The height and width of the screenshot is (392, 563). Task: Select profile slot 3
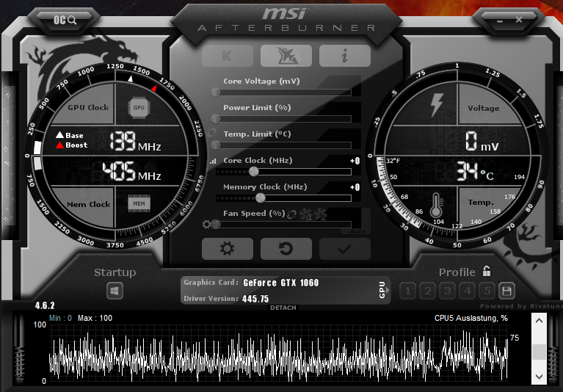point(447,291)
